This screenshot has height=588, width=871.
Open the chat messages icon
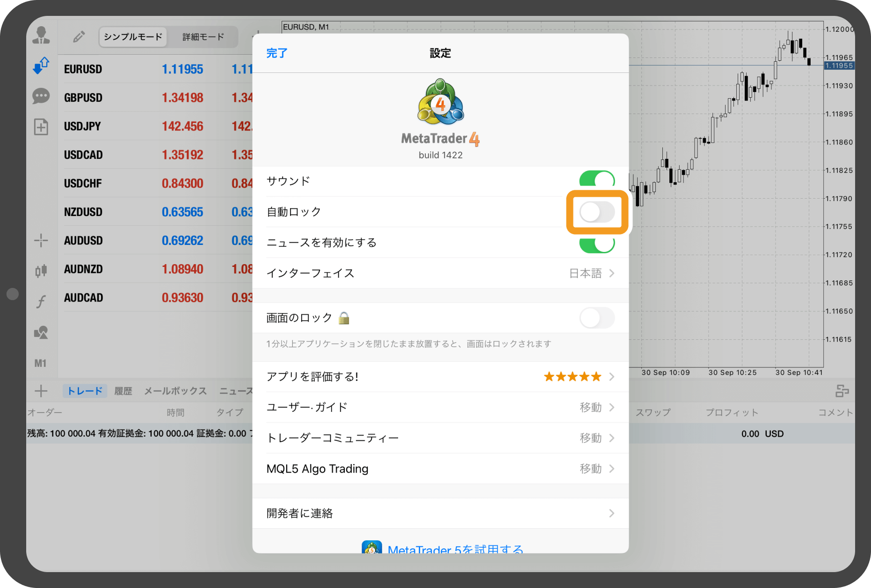[x=41, y=96]
